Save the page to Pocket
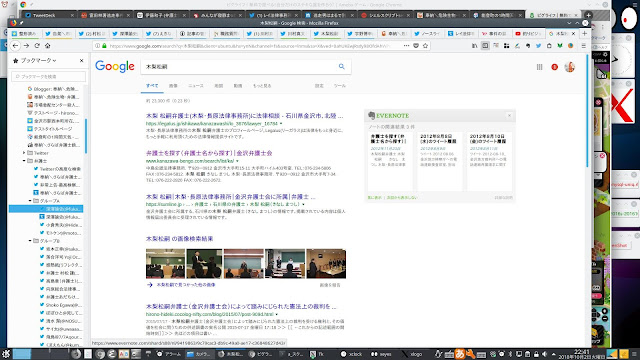 click(416, 46)
